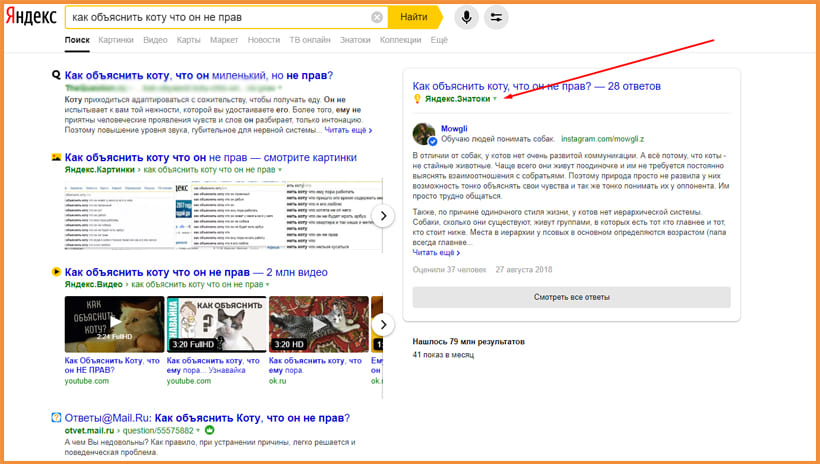Click the '27 августа 2018' date
The width and height of the screenshot is (820, 464).
(x=523, y=270)
